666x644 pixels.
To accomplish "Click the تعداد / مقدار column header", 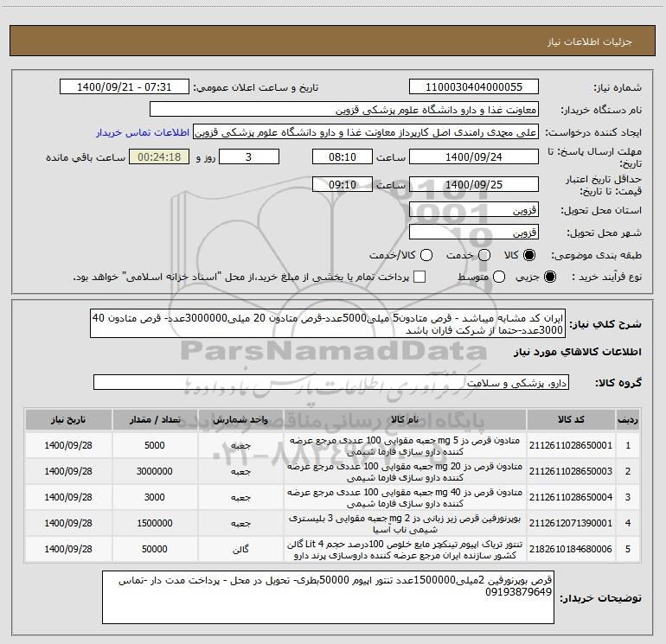I will pos(155,420).
